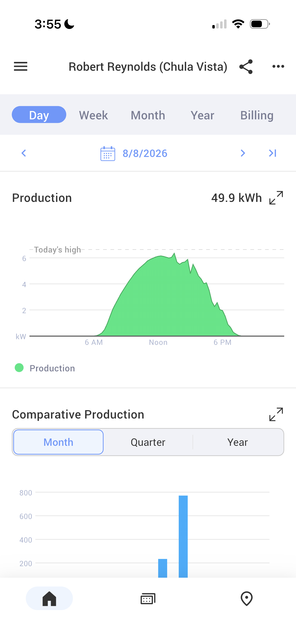Image resolution: width=296 pixels, height=644 pixels.
Task: Switch to the Week tab
Action: pyautogui.click(x=94, y=115)
